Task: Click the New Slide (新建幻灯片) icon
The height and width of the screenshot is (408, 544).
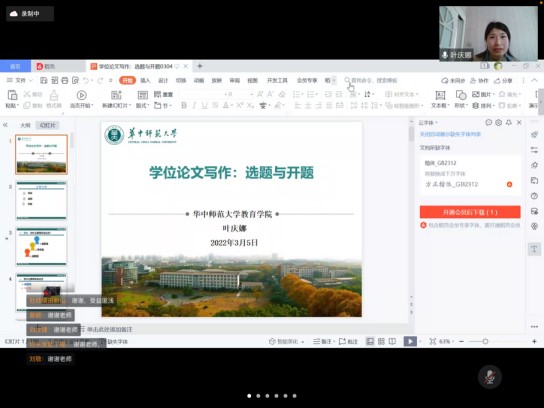Action: tap(116, 95)
